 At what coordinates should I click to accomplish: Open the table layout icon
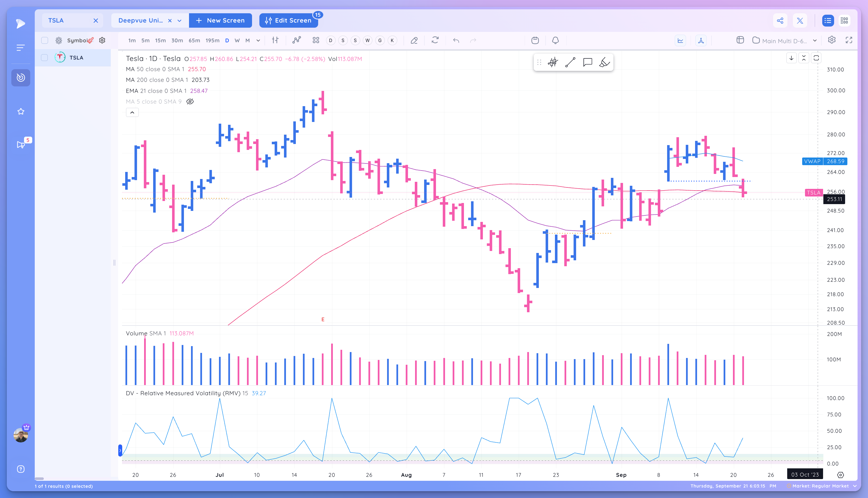(x=740, y=40)
